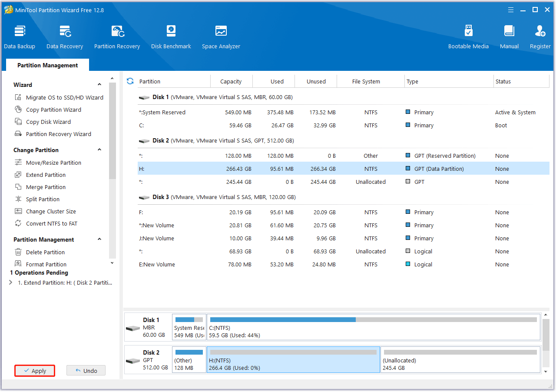This screenshot has height=392, width=556.
Task: Launch the Data Recovery tool
Action: pos(65,37)
